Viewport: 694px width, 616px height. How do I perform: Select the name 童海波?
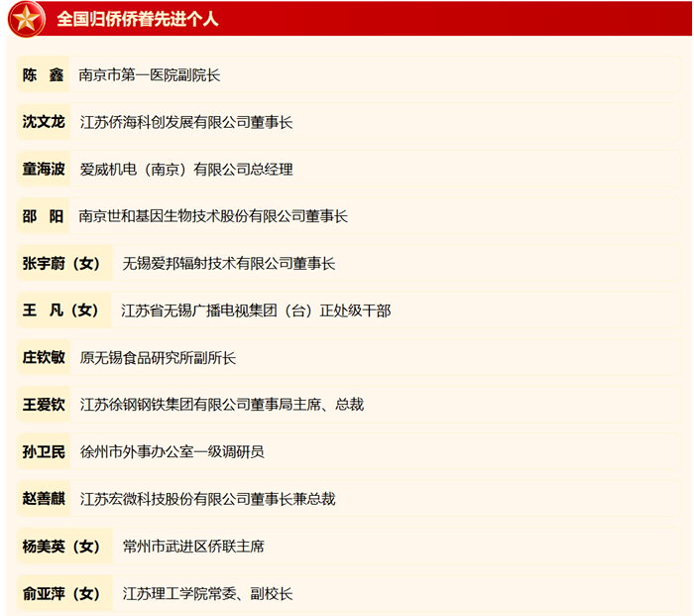click(x=43, y=169)
